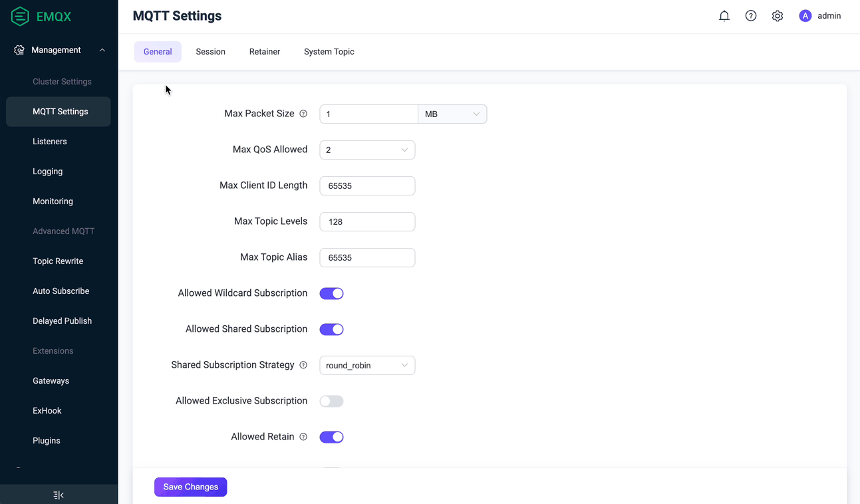The height and width of the screenshot is (504, 860).
Task: Open the settings gear in the header
Action: pos(778,15)
